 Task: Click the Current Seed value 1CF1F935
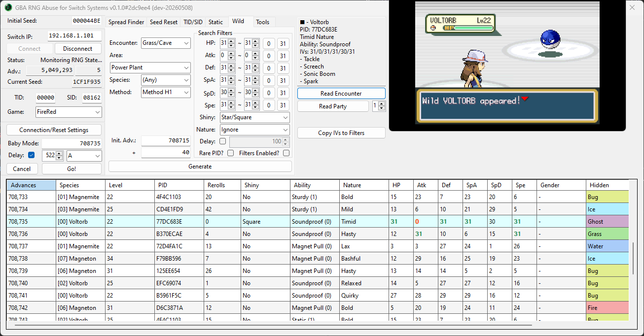click(x=87, y=82)
